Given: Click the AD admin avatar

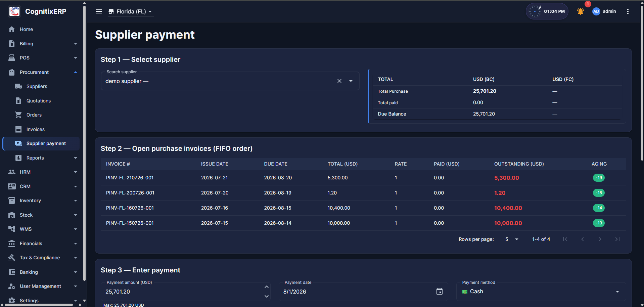Looking at the screenshot, I should (x=596, y=11).
